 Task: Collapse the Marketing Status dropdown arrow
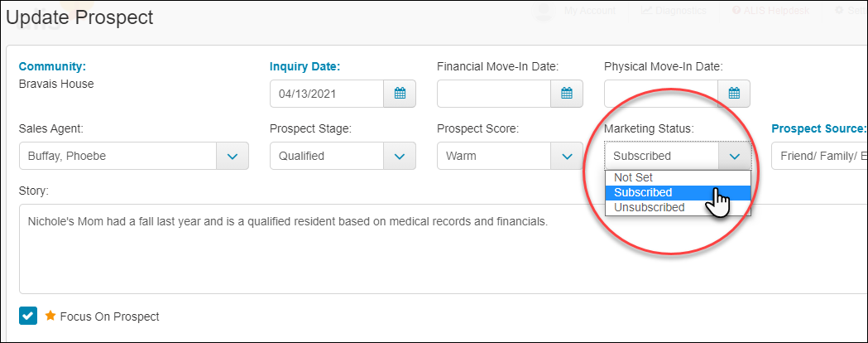click(734, 156)
